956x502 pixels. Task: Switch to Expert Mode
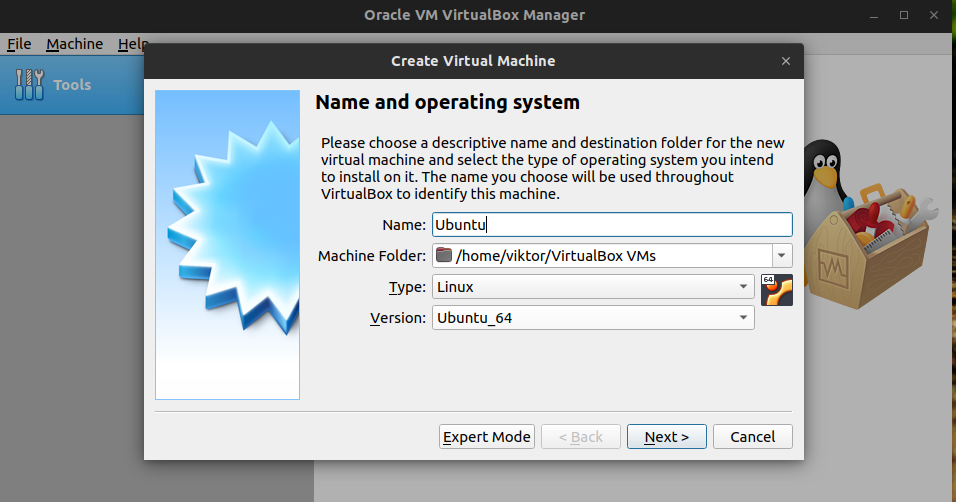pos(487,437)
